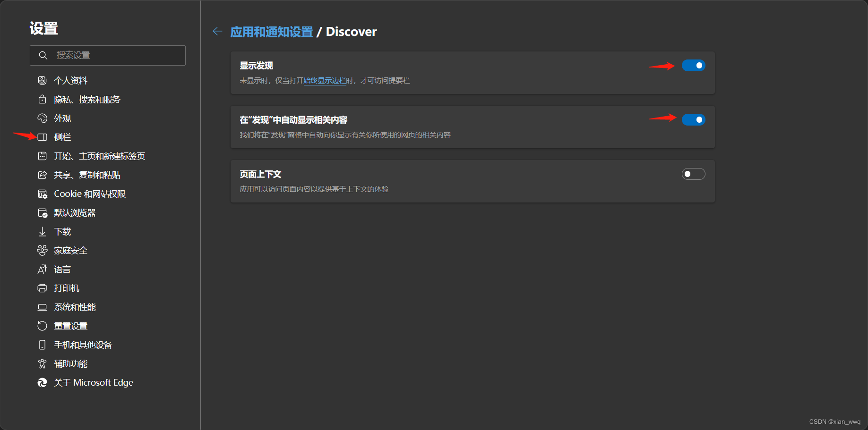Image resolution: width=868 pixels, height=430 pixels.
Task: Click the Edge logo beside 关于 Microsoft Edge
Action: tap(42, 382)
